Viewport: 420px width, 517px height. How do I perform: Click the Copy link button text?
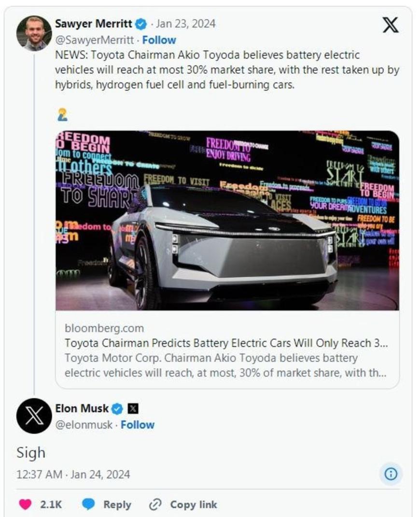pos(194,504)
